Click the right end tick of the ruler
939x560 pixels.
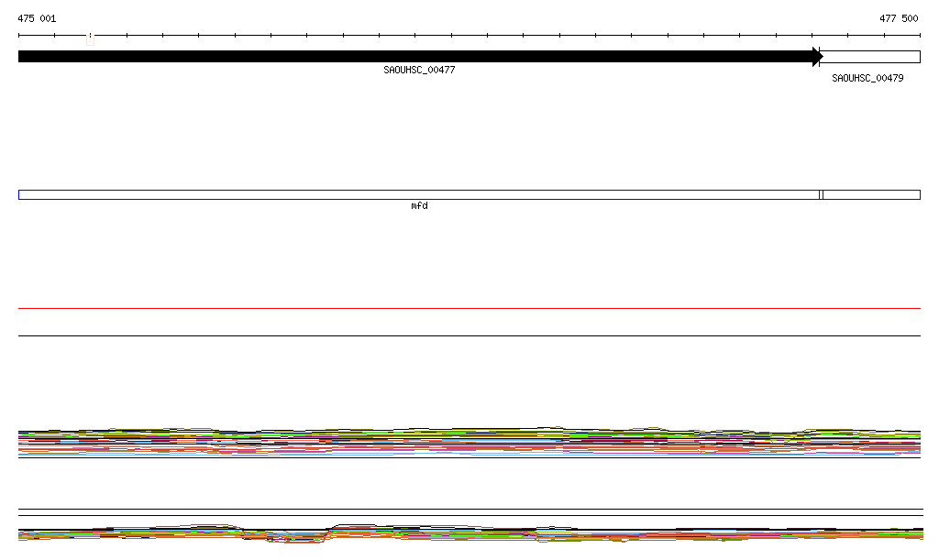click(x=920, y=36)
